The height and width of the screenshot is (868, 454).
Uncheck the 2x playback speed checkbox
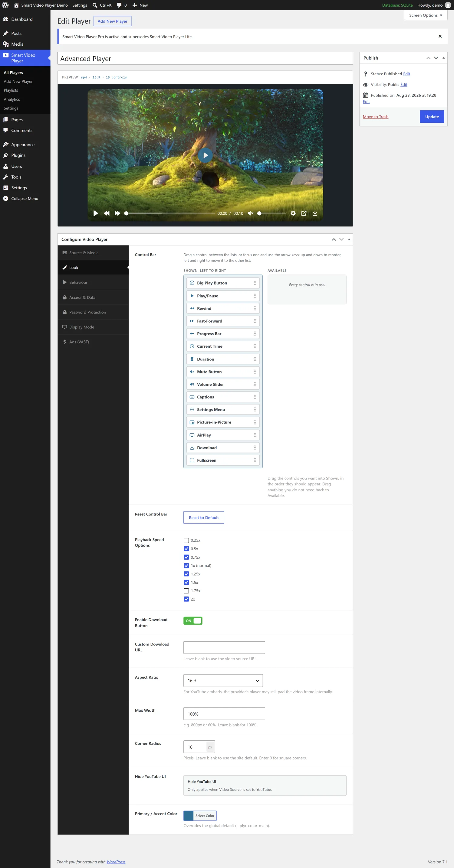[186, 599]
